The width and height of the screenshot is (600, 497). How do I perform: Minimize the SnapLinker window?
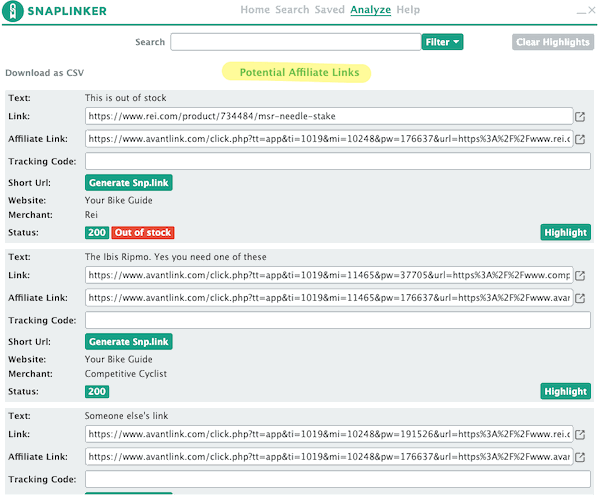581,11
